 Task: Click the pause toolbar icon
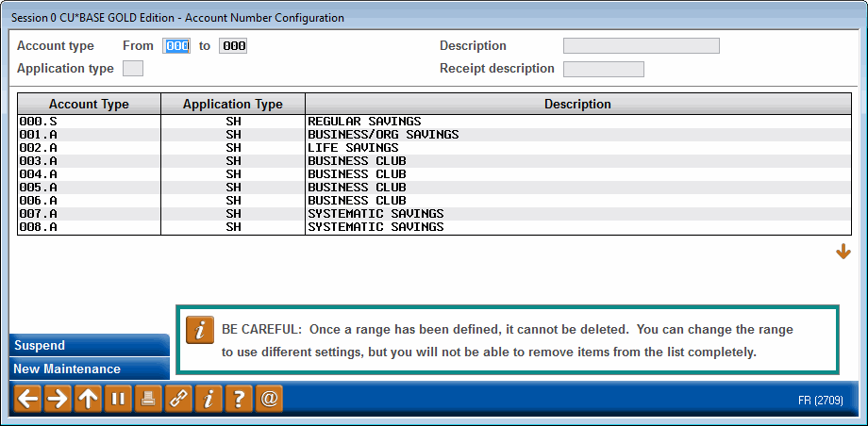pos(118,399)
